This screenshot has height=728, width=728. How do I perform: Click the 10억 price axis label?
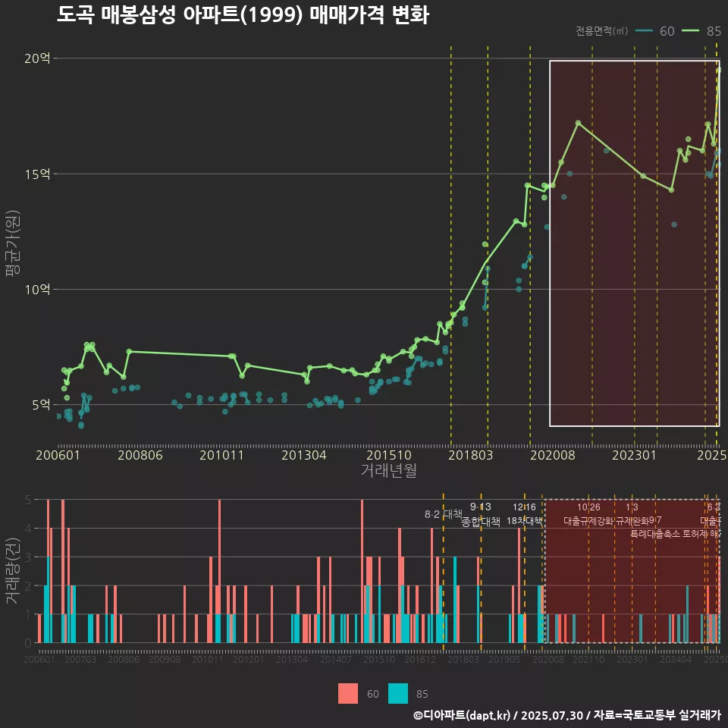pyautogui.click(x=37, y=289)
